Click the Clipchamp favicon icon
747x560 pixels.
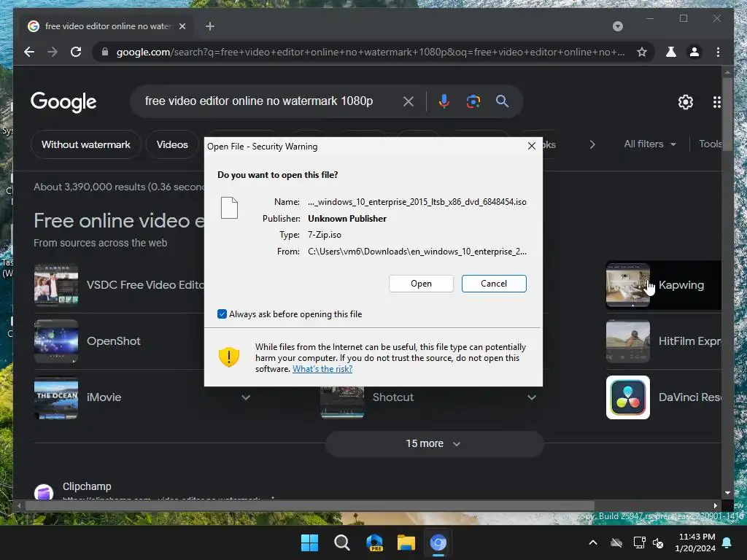(44, 492)
